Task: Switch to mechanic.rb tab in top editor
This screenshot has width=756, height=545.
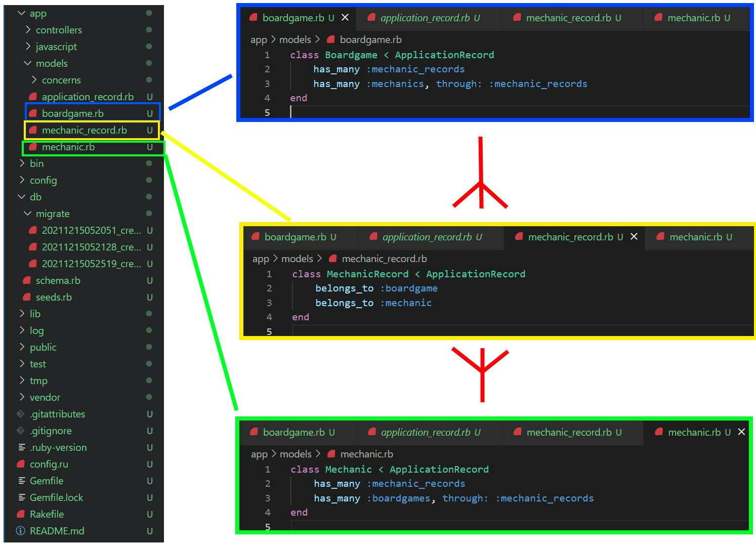Action: pos(697,18)
